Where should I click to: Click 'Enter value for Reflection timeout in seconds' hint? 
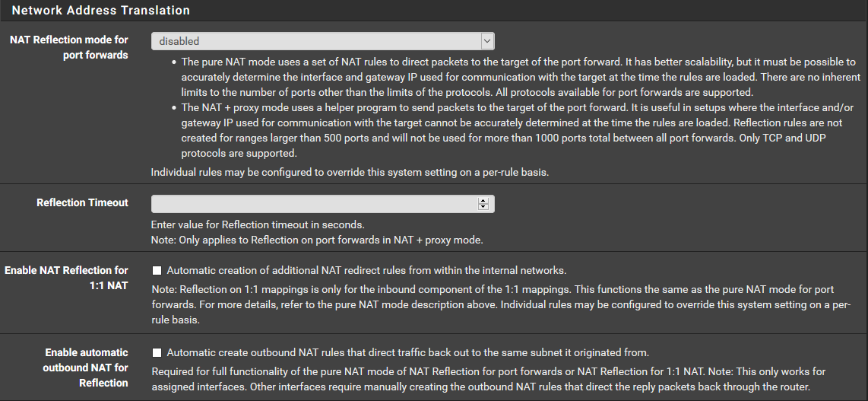258,224
